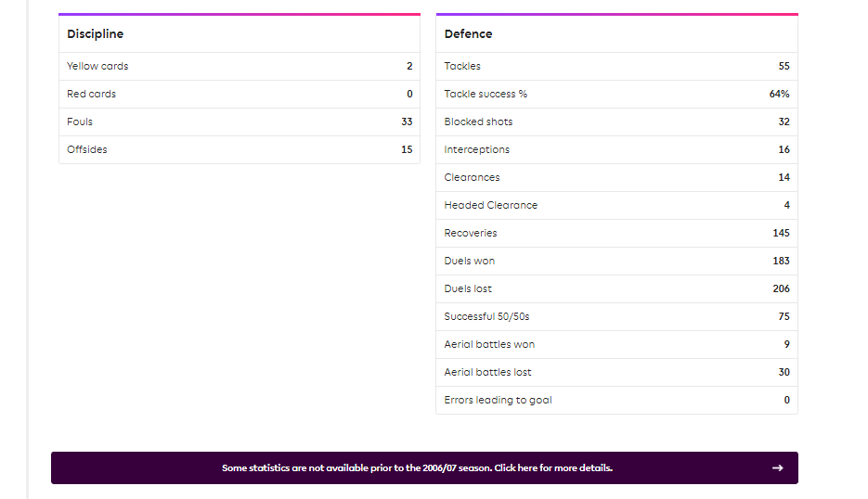Click the 'Blocked shots' row label

click(x=478, y=122)
